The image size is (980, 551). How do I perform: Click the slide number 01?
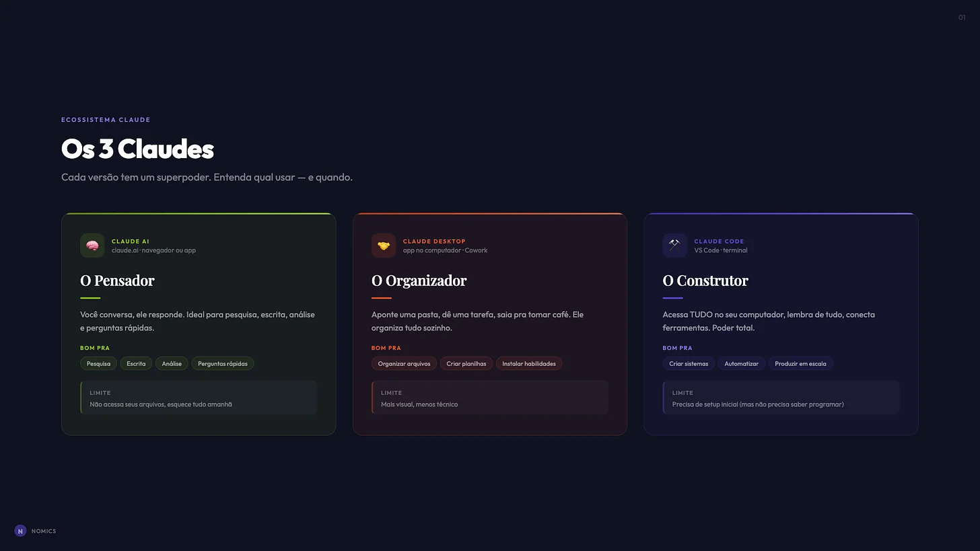click(962, 17)
